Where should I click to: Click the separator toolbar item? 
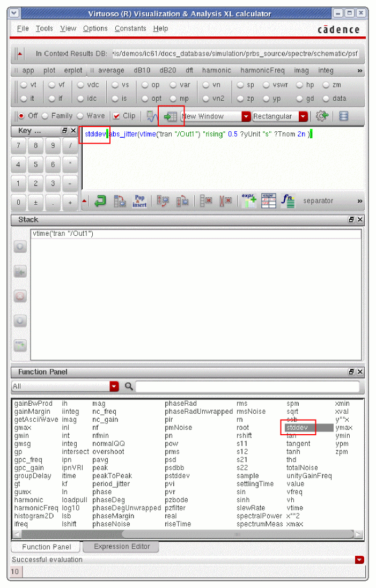coord(318,201)
